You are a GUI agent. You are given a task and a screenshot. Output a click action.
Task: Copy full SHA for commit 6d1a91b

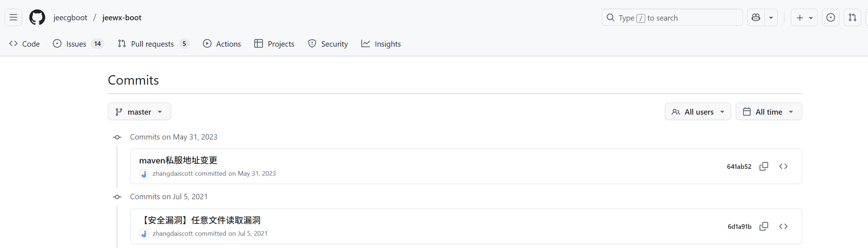tap(764, 226)
